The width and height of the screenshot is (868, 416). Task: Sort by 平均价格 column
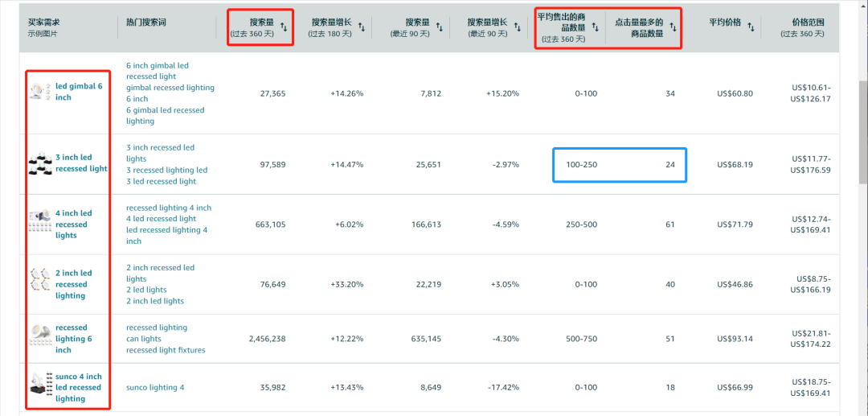[x=751, y=27]
